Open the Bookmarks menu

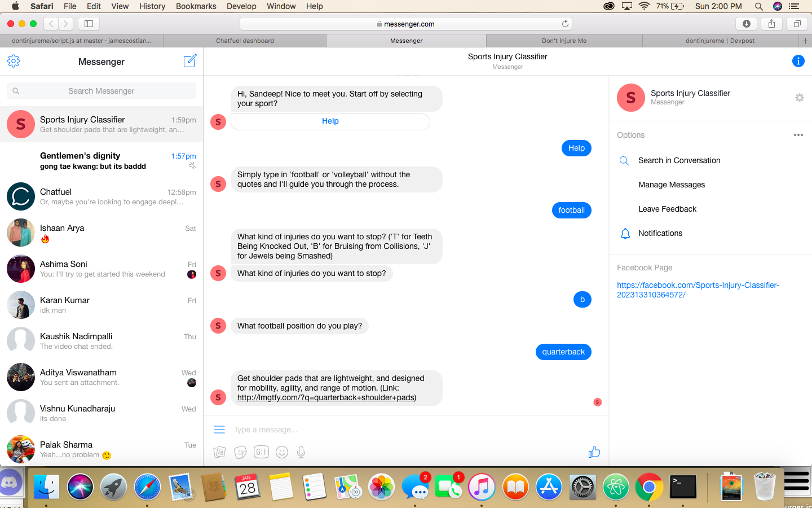pyautogui.click(x=196, y=6)
